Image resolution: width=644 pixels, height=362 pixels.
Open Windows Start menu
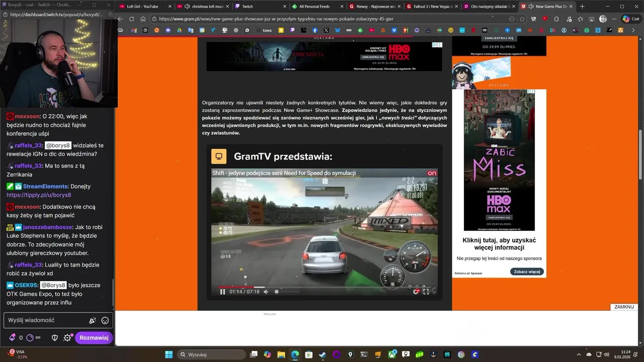pyautogui.click(x=169, y=354)
